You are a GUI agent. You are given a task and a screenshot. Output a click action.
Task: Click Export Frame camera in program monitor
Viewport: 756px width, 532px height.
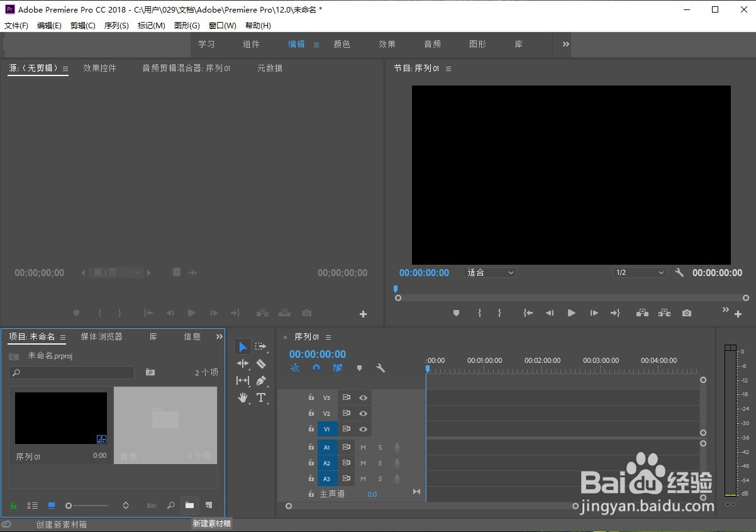687,313
